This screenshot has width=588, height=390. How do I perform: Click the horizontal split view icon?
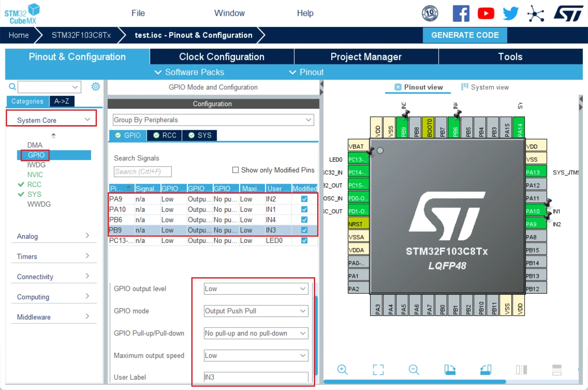(557, 369)
